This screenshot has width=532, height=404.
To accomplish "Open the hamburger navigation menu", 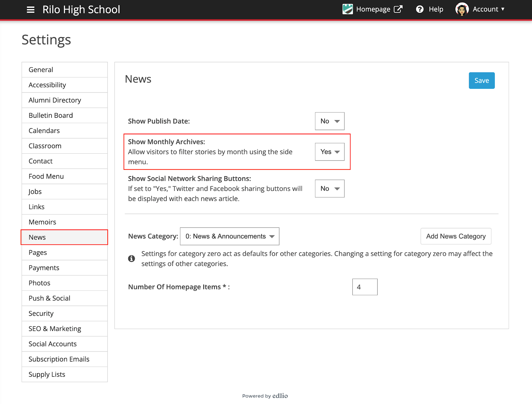I will tap(31, 10).
